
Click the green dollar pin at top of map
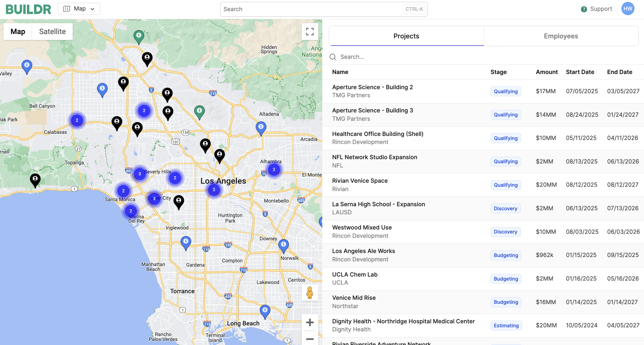click(x=139, y=37)
